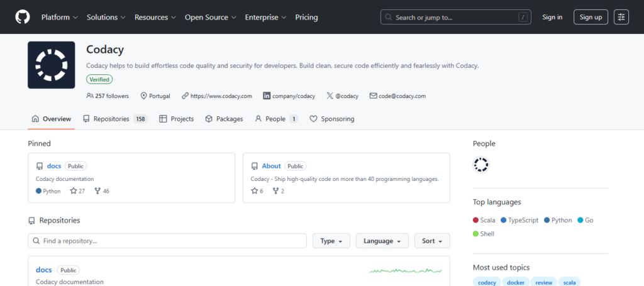Click the search icon in Find a repository
Image resolution: width=644 pixels, height=286 pixels.
[x=36, y=241]
